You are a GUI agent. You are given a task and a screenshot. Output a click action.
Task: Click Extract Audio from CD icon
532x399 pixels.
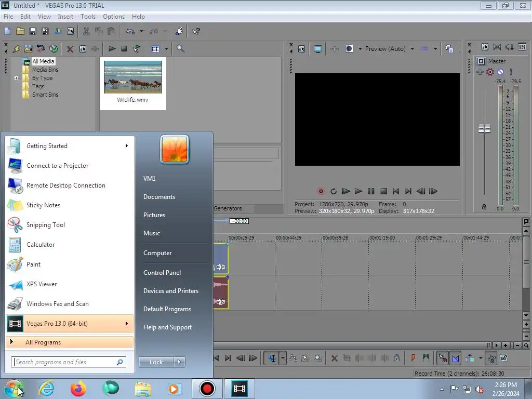click(x=54, y=49)
